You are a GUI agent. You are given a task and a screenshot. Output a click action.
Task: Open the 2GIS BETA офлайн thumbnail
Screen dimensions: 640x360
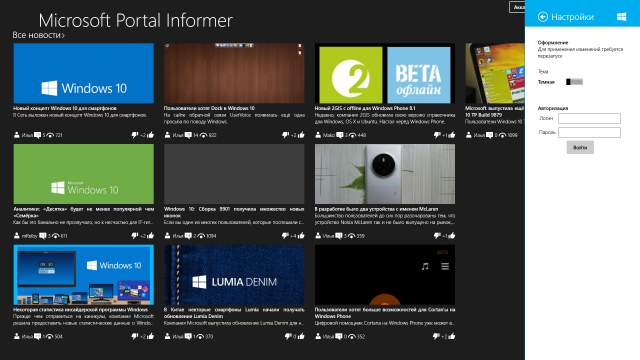click(385, 73)
